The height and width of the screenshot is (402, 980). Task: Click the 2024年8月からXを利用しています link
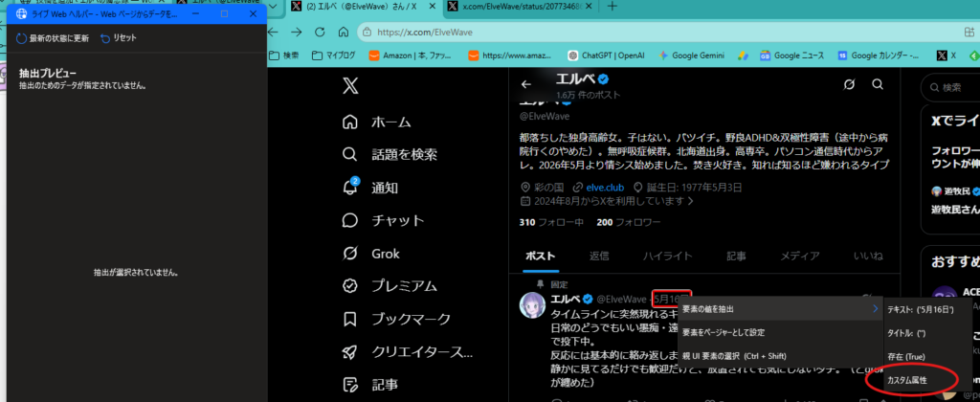pos(607,201)
